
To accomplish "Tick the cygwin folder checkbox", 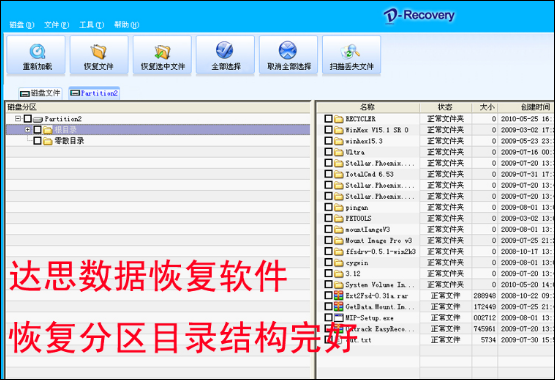I will 328,262.
